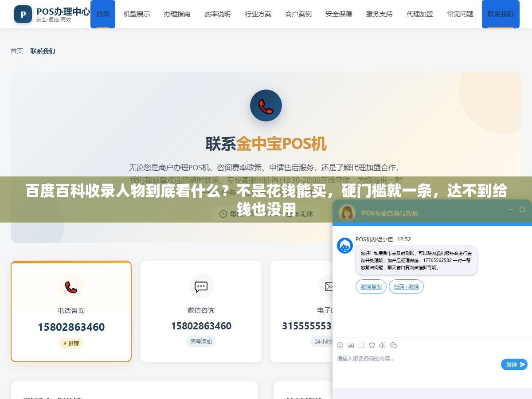Click the 联系我们 breadcrumb text

click(x=43, y=51)
